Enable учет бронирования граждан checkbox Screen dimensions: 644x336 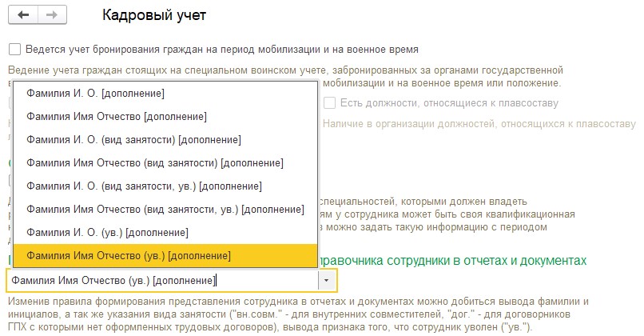pos(15,50)
